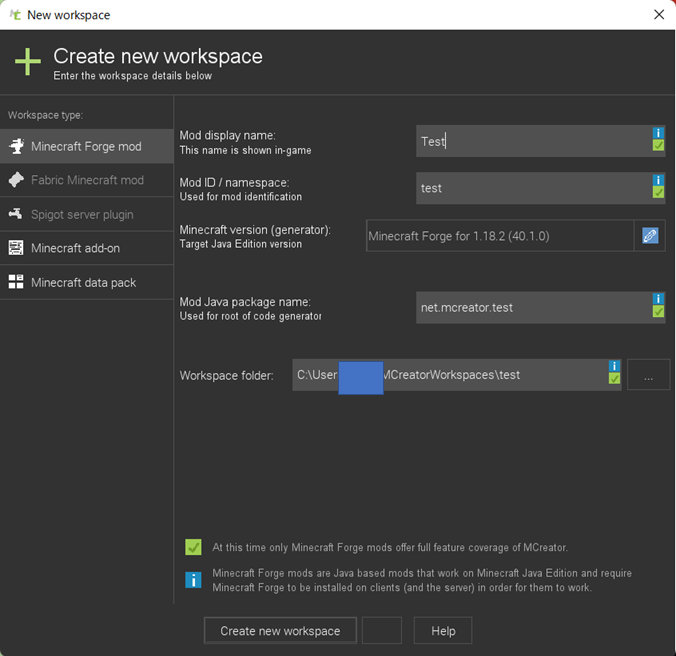Click MCreator logo in title bar

tap(15, 15)
